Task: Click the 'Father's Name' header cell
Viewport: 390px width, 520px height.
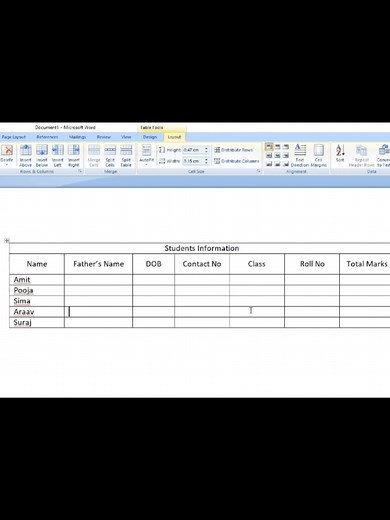Action: [98, 264]
